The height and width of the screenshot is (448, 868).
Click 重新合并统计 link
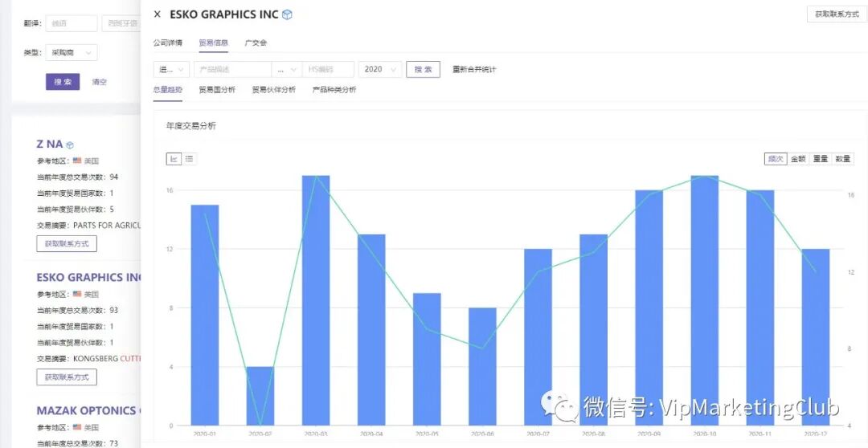(474, 69)
